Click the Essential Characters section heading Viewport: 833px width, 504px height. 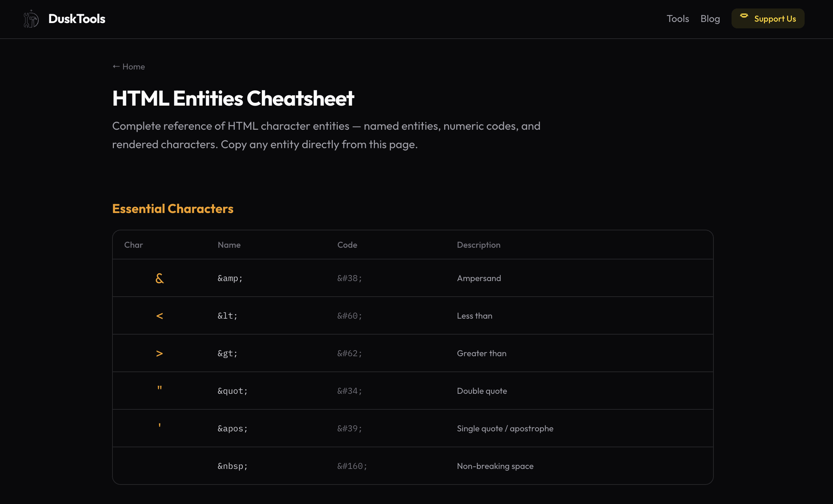pyautogui.click(x=173, y=209)
